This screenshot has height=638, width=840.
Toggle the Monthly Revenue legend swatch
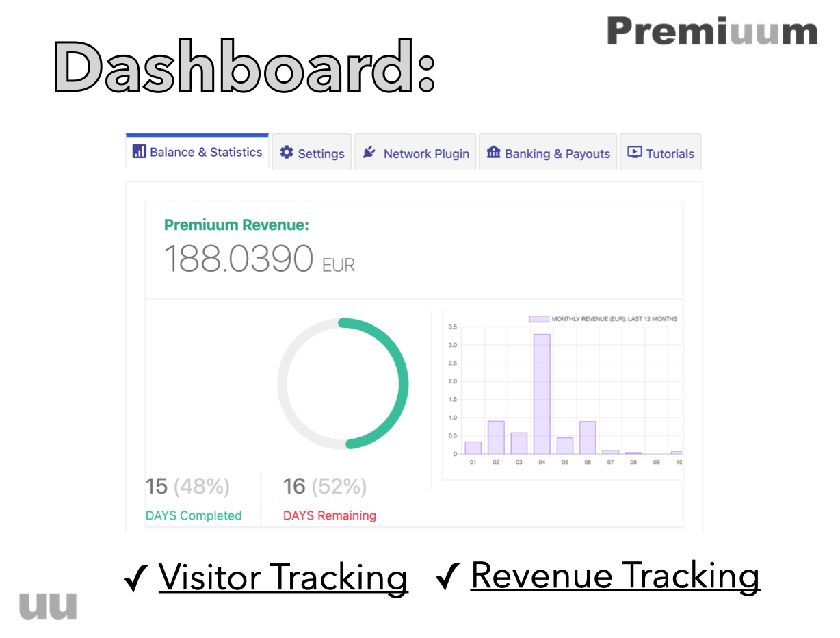[539, 319]
